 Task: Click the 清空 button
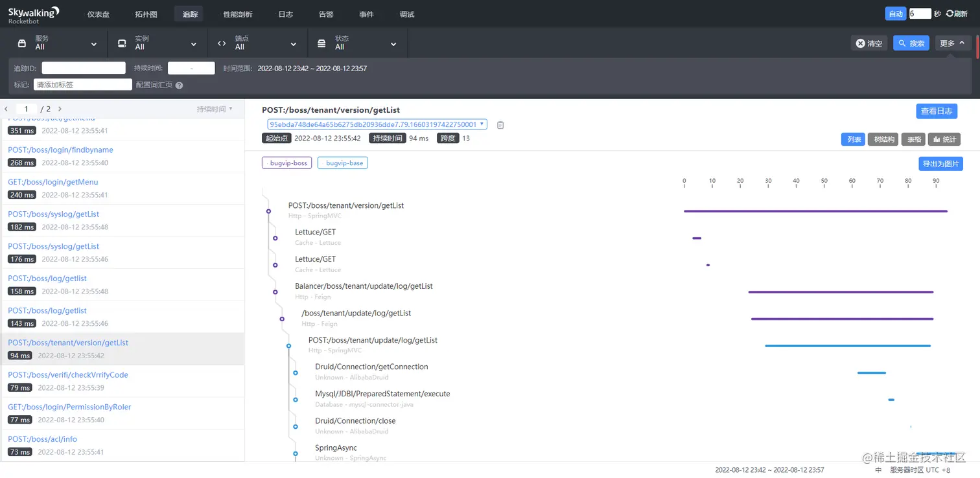pos(869,43)
